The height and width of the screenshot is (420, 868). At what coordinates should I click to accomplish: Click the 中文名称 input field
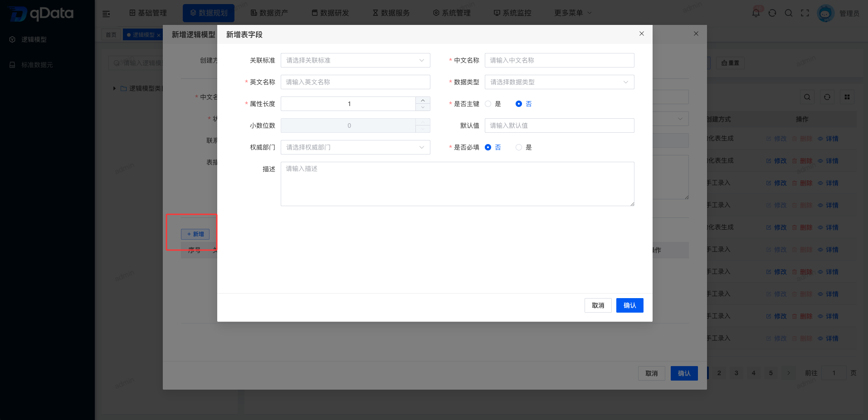pos(560,60)
